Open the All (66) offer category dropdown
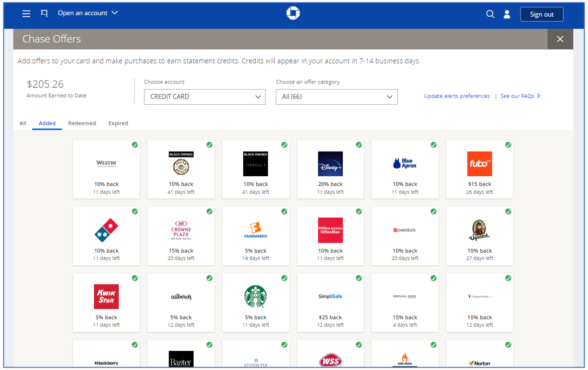 [x=337, y=97]
